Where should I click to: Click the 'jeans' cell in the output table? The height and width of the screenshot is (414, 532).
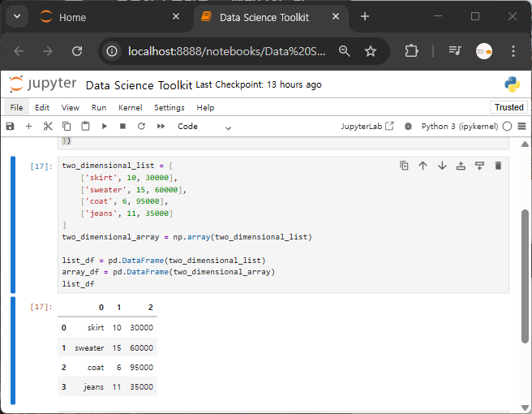click(93, 387)
